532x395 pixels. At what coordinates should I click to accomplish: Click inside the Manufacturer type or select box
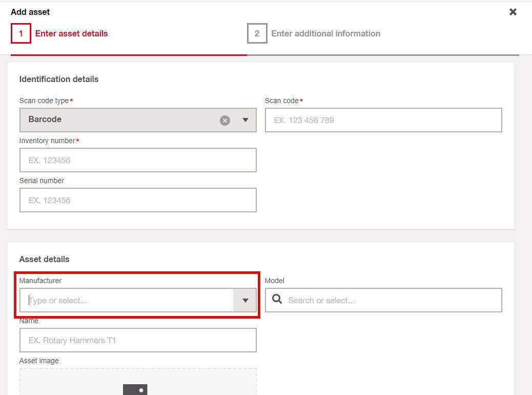128,301
